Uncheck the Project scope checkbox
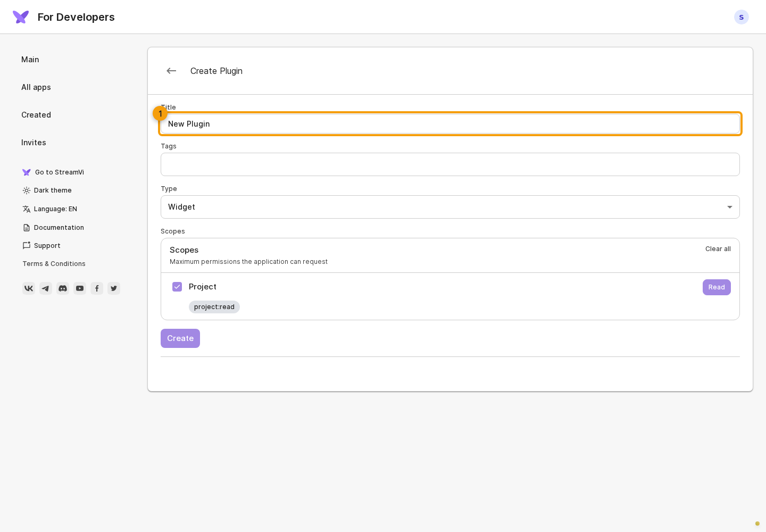 click(177, 287)
